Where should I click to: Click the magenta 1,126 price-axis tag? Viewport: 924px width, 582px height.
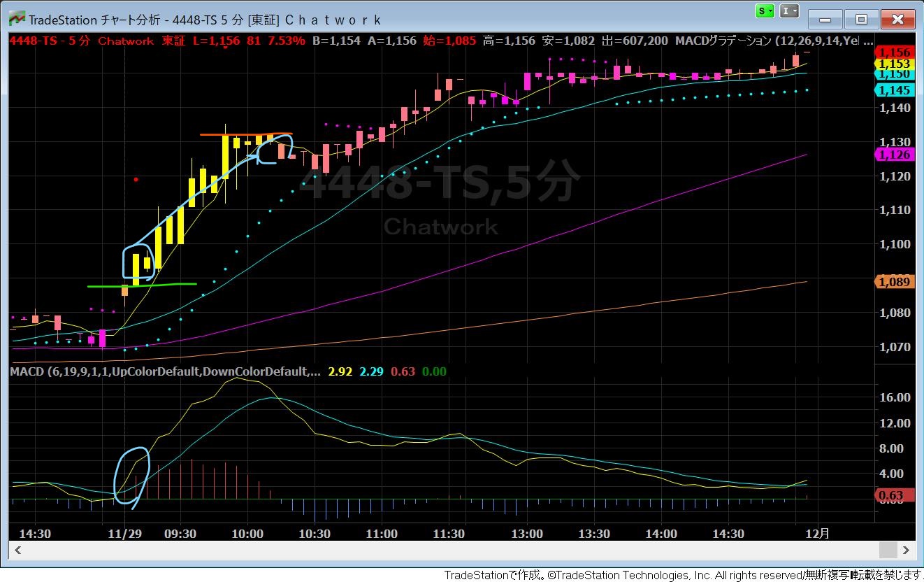(894, 155)
